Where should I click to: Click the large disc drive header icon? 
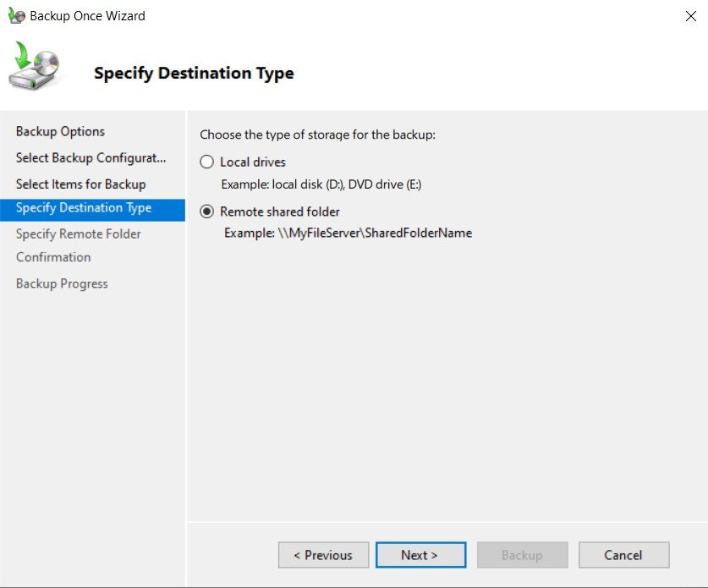coord(35,65)
